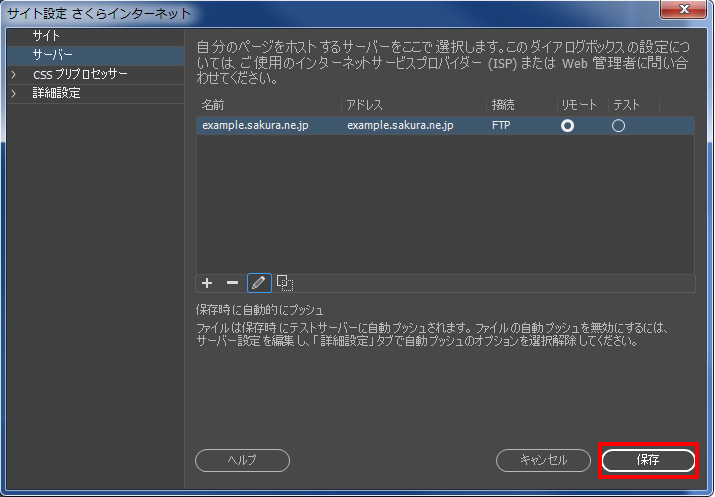Click the server address in the アドレス column
Screen dimensions: 715x497
(x=400, y=126)
